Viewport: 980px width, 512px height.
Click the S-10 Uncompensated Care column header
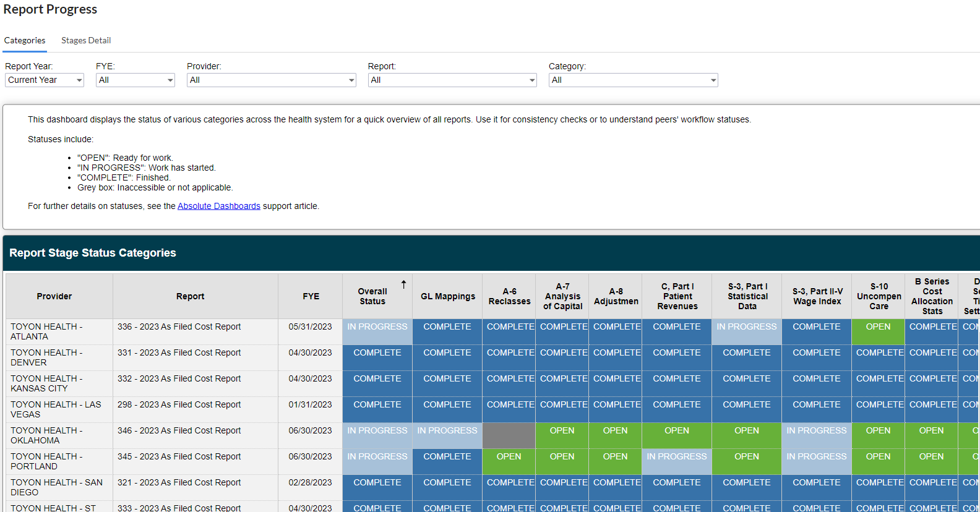pyautogui.click(x=879, y=296)
